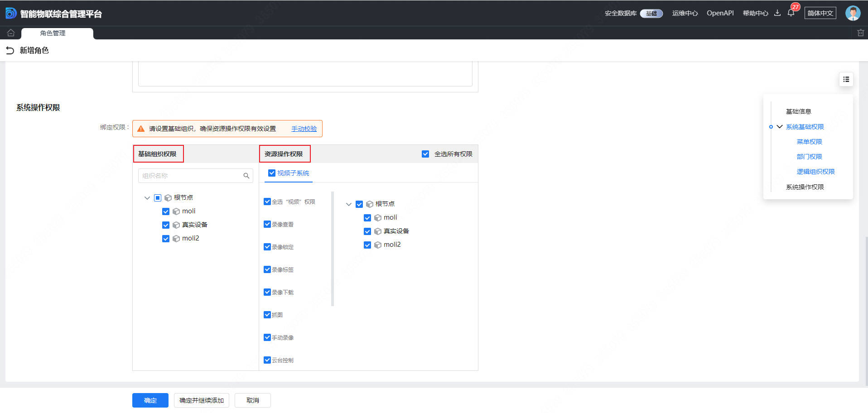Click the search icon in 组织名称 field

coord(246,176)
